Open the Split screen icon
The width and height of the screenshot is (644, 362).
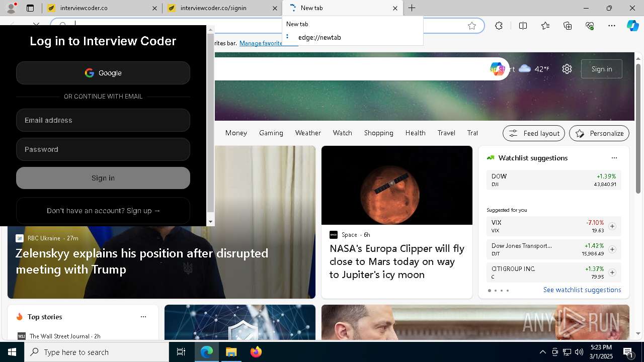coord(523,26)
